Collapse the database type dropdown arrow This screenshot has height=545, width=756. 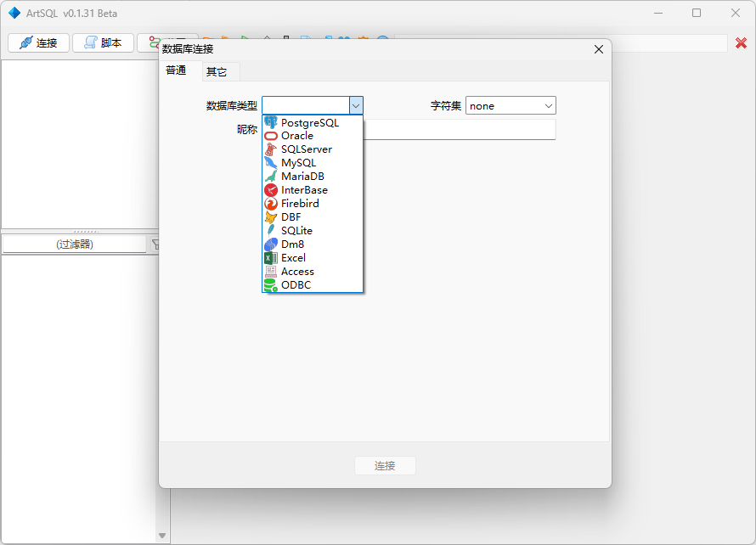(356, 105)
